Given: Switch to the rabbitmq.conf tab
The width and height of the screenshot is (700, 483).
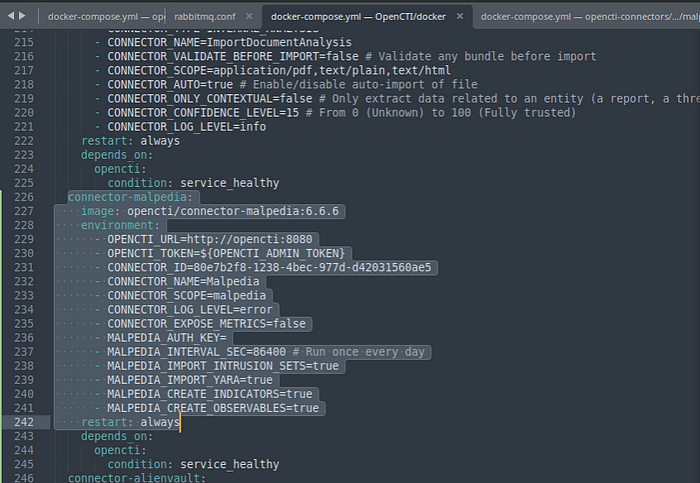Looking at the screenshot, I should [x=205, y=17].
